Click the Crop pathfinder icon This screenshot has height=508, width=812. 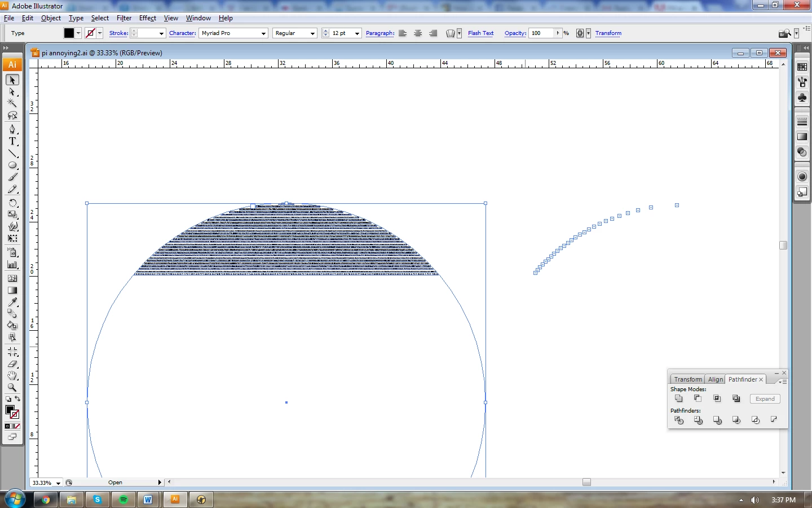[x=736, y=420]
